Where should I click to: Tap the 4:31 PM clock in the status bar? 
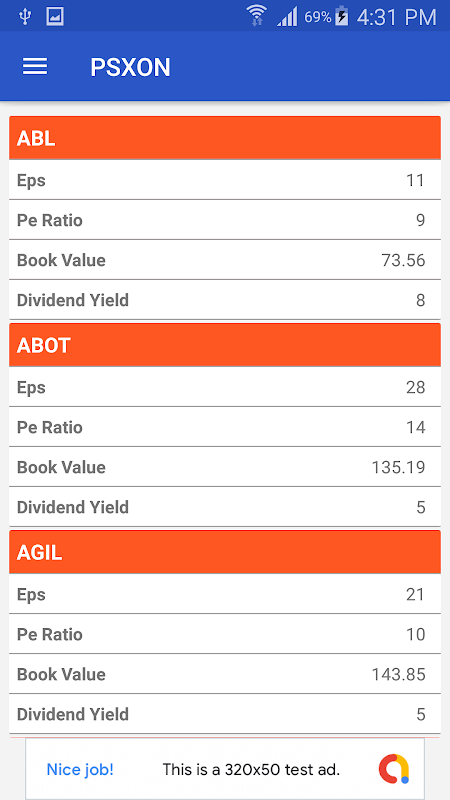click(x=396, y=17)
